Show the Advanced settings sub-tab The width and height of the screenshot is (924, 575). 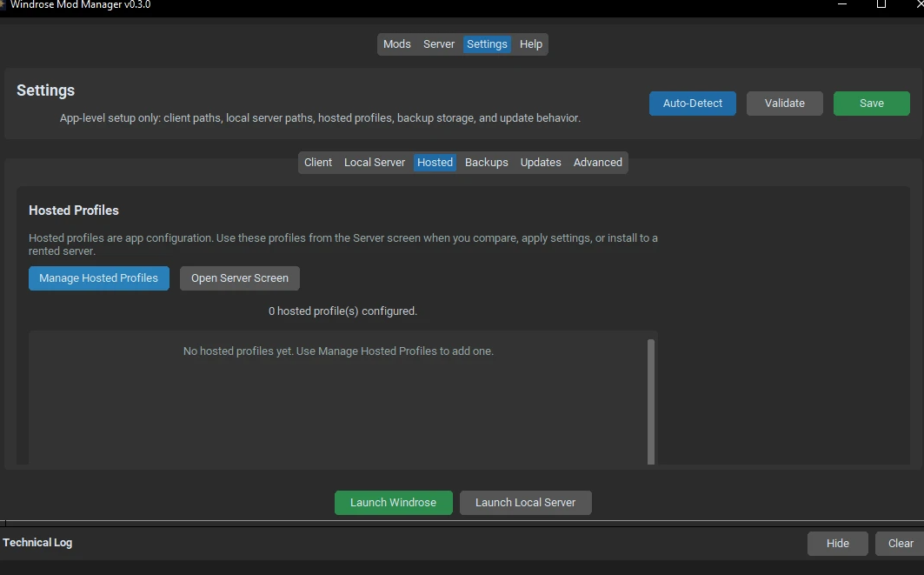pos(598,163)
